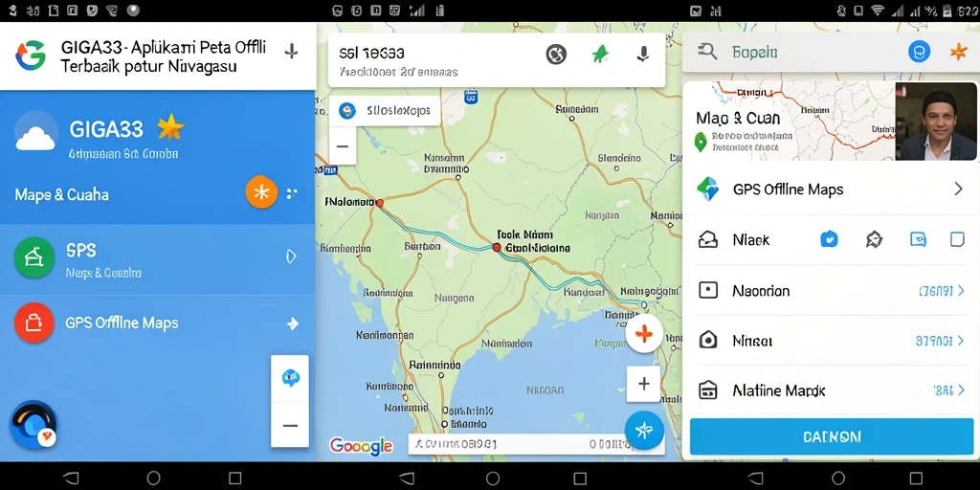Tap the blue CAINON button
The height and width of the screenshot is (490, 980).
[832, 436]
